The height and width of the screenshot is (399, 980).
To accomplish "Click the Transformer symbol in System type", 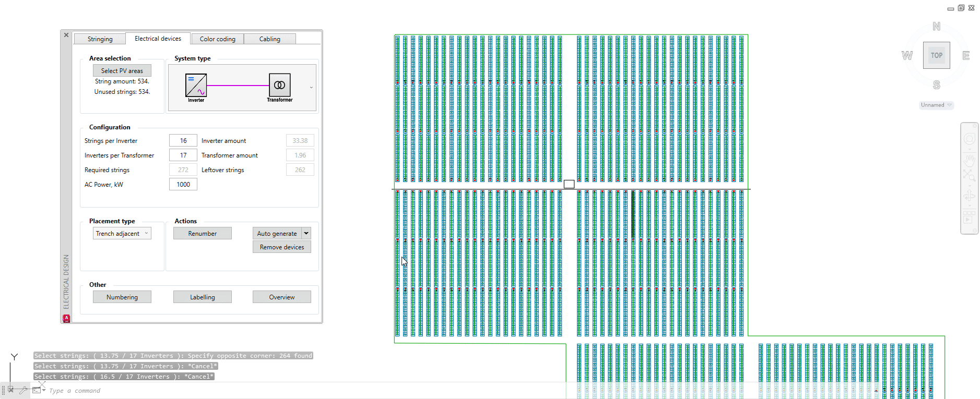I will [x=279, y=85].
